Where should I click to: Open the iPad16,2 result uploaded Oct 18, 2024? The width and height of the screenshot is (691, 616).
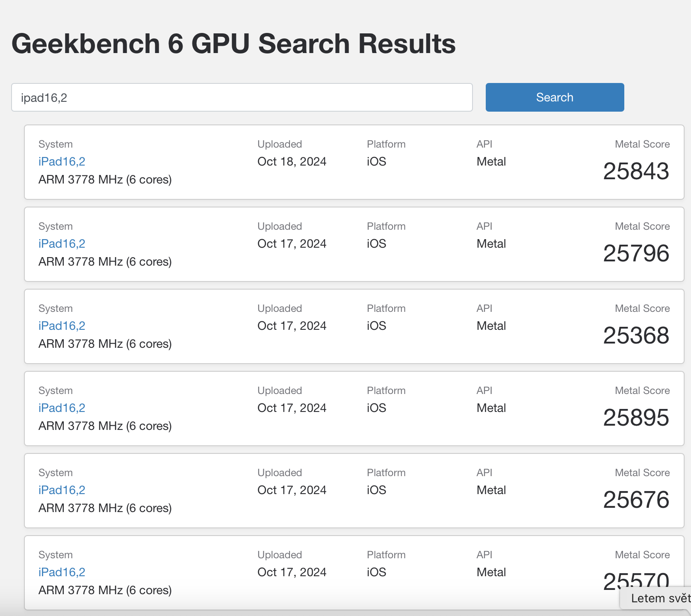coord(61,161)
